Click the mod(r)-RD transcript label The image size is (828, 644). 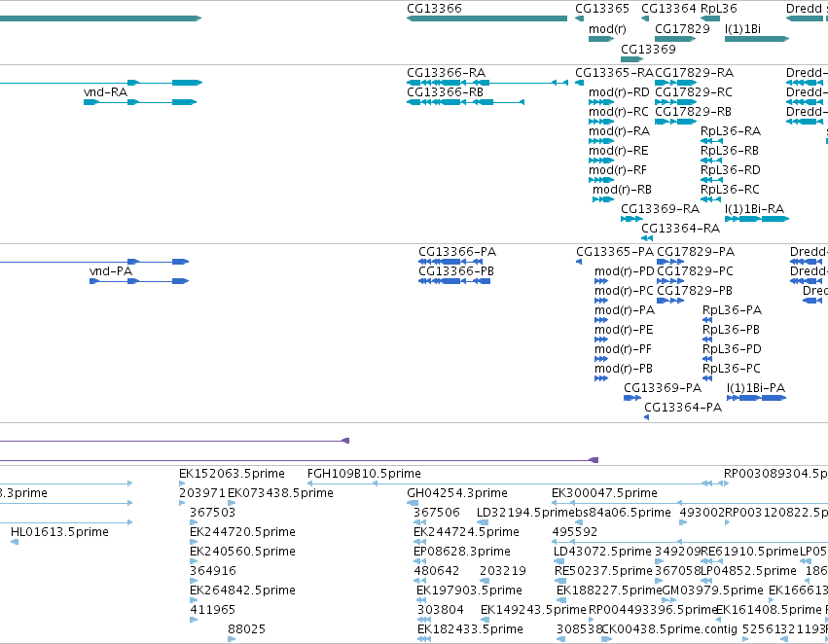[619, 92]
